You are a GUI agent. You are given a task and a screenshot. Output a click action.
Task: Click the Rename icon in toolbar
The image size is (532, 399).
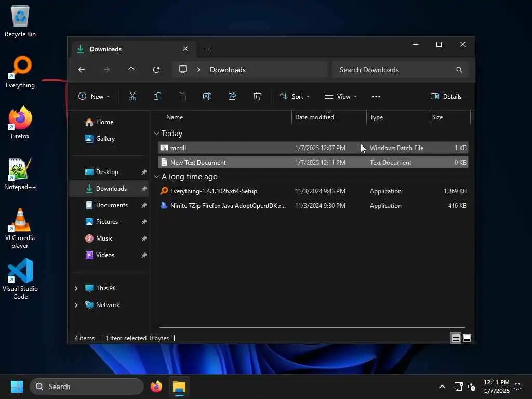point(207,96)
